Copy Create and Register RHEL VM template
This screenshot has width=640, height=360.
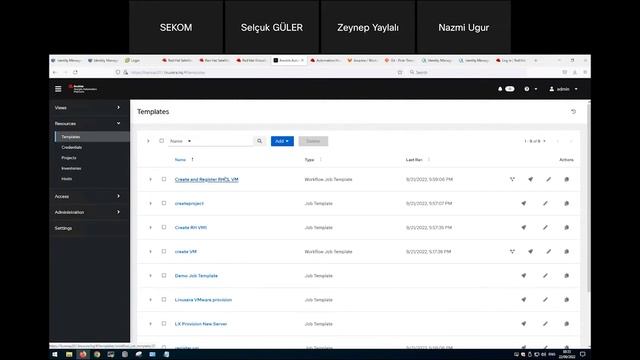567,179
